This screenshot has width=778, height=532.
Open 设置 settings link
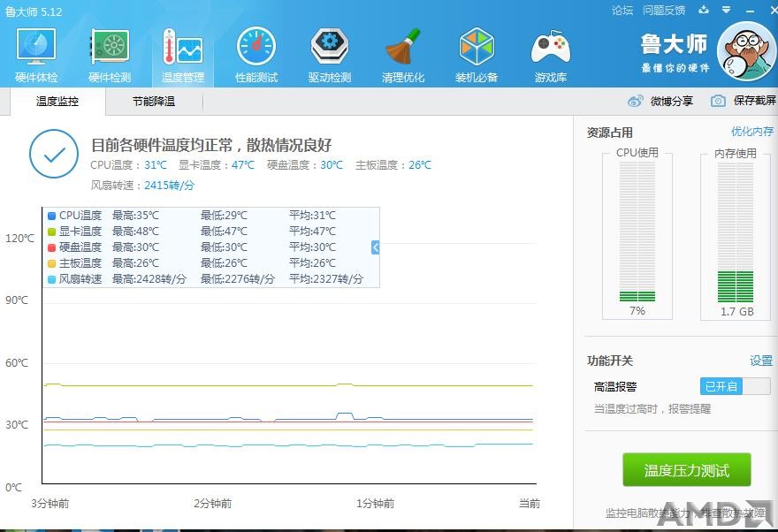coord(761,361)
